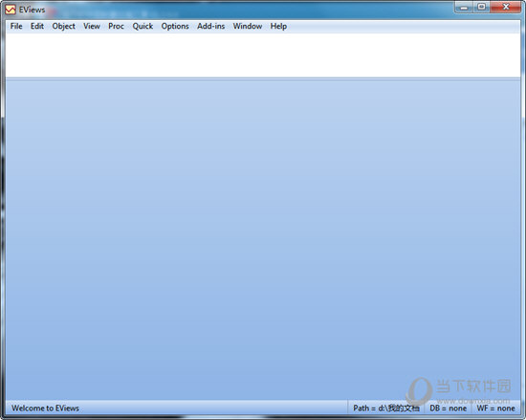Open the Proc menu

(x=116, y=26)
